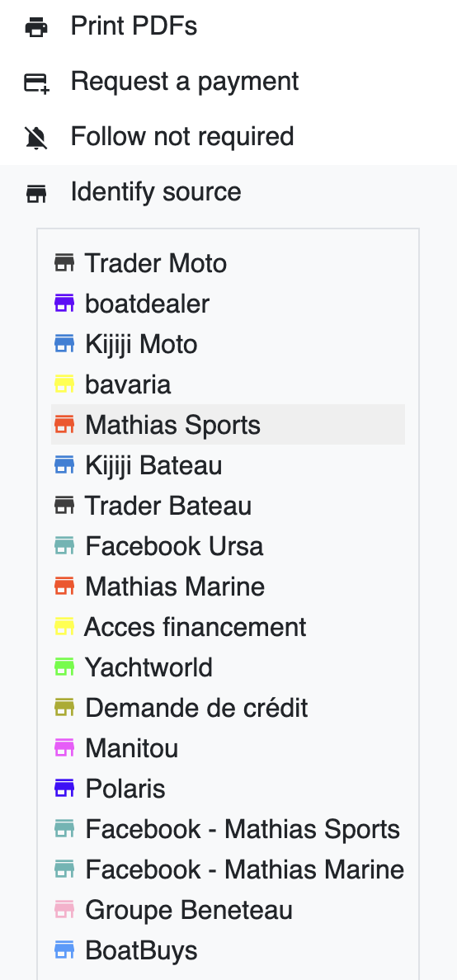Select Facebook - Mathias Marine source

(228, 869)
